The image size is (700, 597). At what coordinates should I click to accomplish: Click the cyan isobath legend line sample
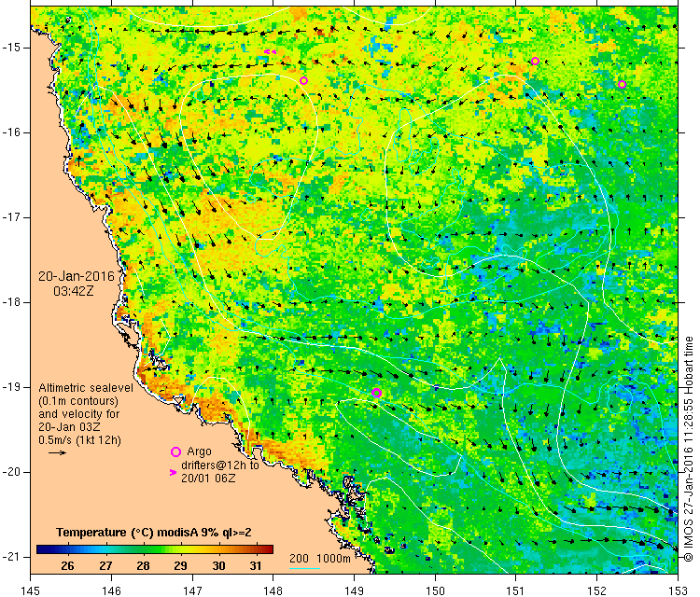point(304,568)
